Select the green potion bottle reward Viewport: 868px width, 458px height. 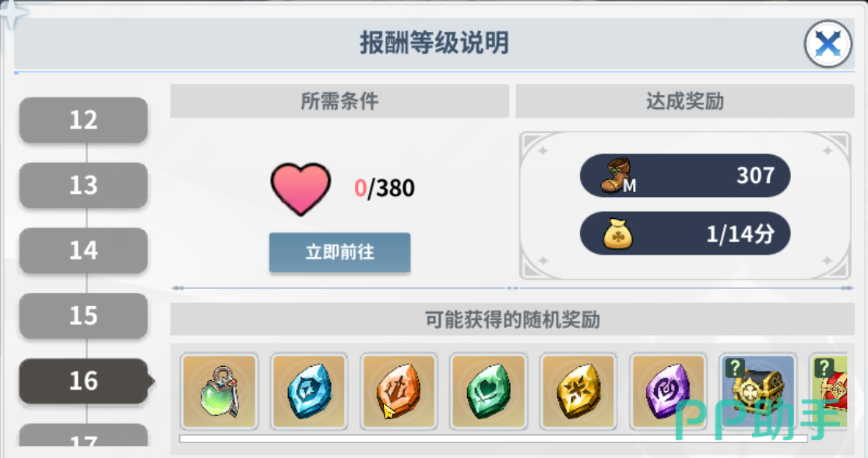point(220,392)
